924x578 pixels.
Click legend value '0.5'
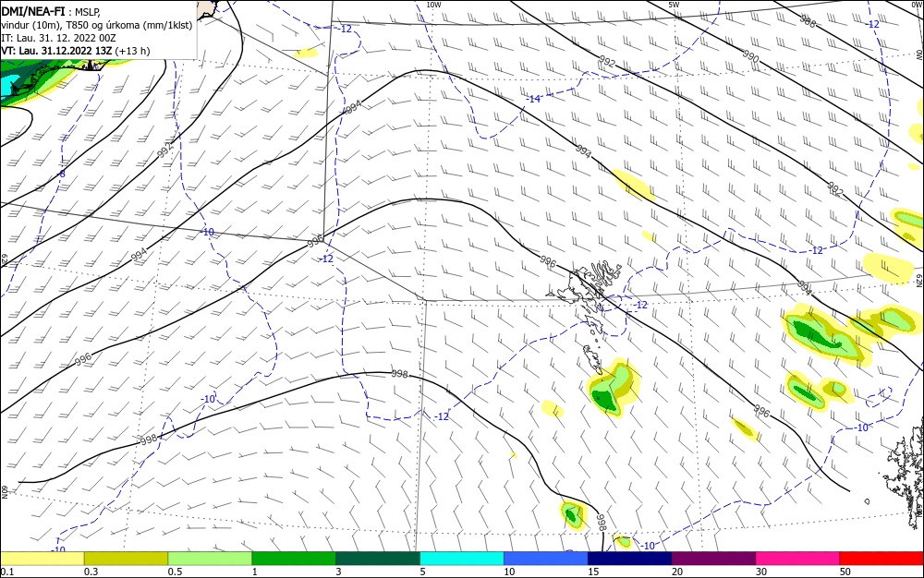175,572
